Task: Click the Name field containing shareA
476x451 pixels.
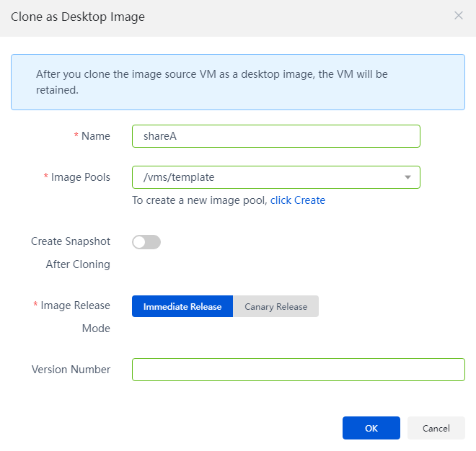Action: [x=276, y=136]
